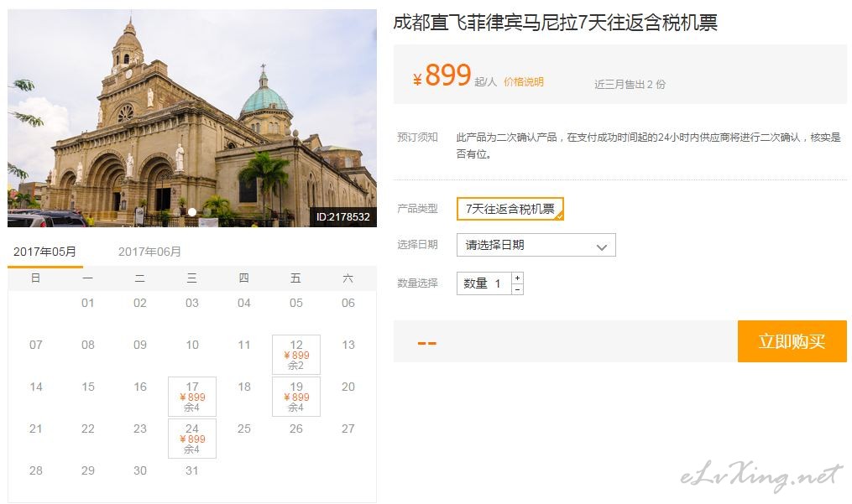Click calendar date 01
Screen dimensions: 852x504
pyautogui.click(x=88, y=303)
